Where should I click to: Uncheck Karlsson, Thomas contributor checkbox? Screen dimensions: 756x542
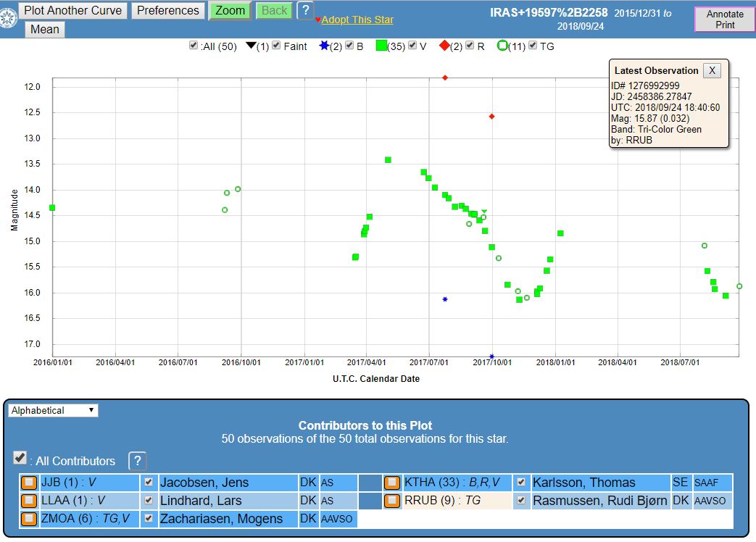tap(520, 482)
